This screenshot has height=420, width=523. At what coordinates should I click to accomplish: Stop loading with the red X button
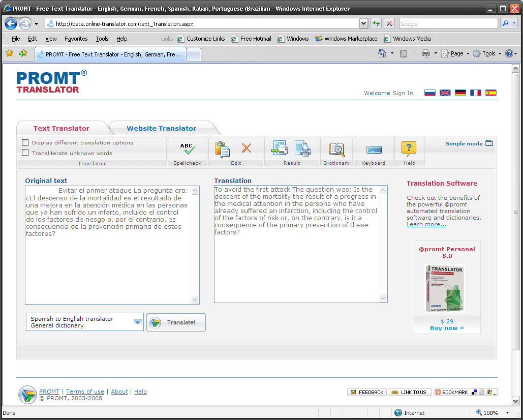click(x=389, y=23)
